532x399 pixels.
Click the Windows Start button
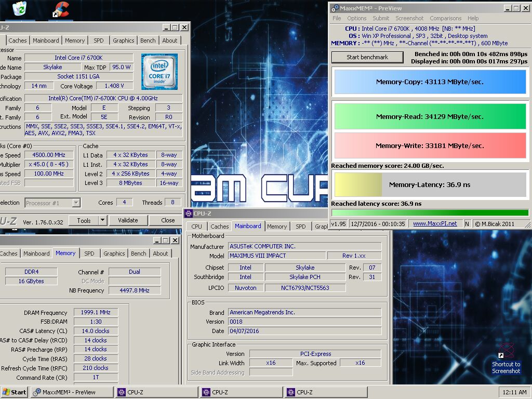click(x=14, y=392)
